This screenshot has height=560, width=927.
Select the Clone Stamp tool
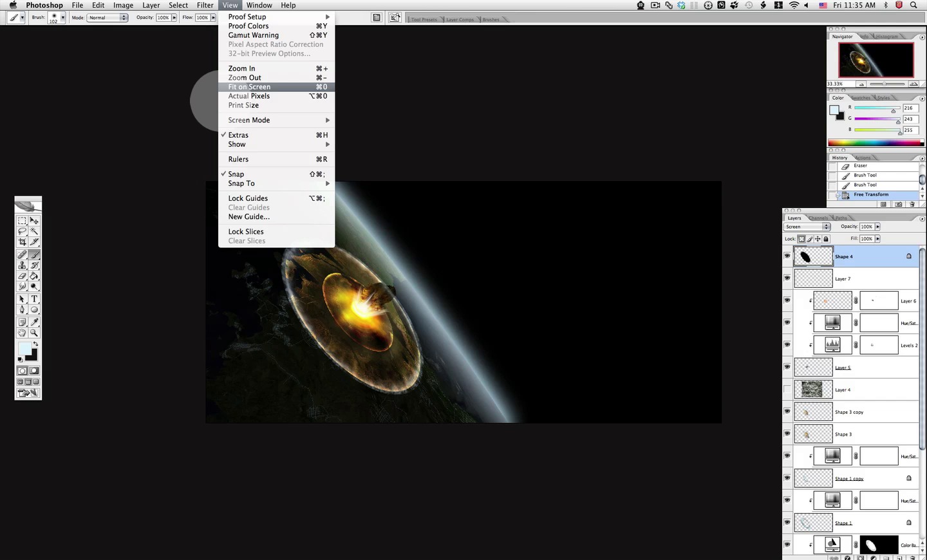(22, 265)
